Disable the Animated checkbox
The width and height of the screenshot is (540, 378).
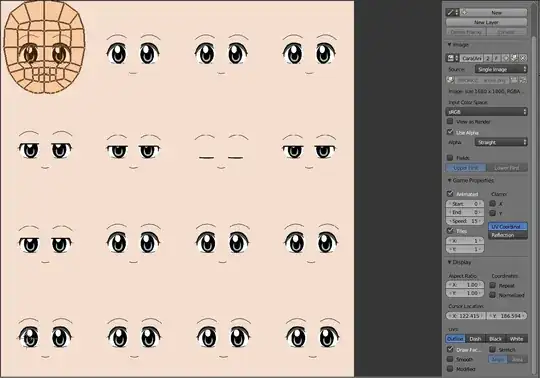[450, 193]
